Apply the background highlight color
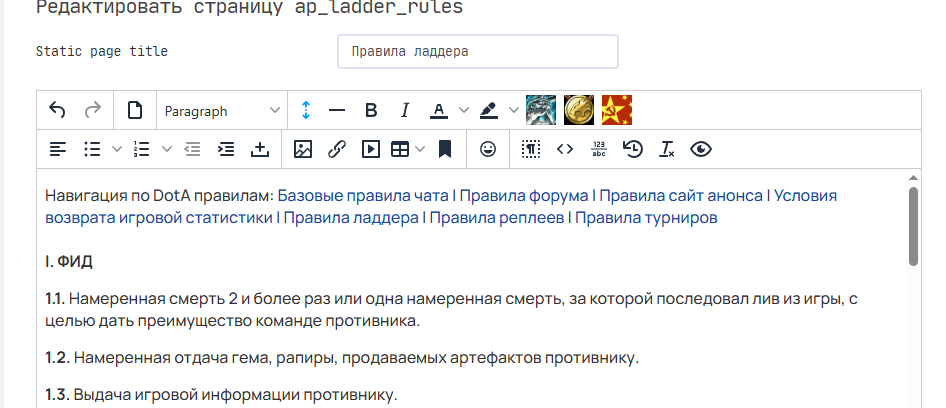The height and width of the screenshot is (408, 946). [x=489, y=110]
